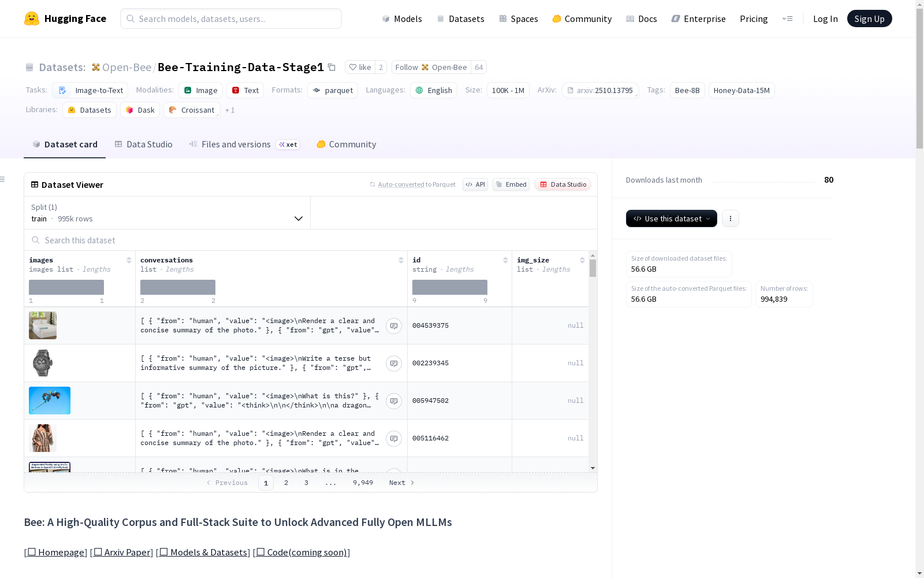Switch to the Data Studio tab

click(143, 144)
